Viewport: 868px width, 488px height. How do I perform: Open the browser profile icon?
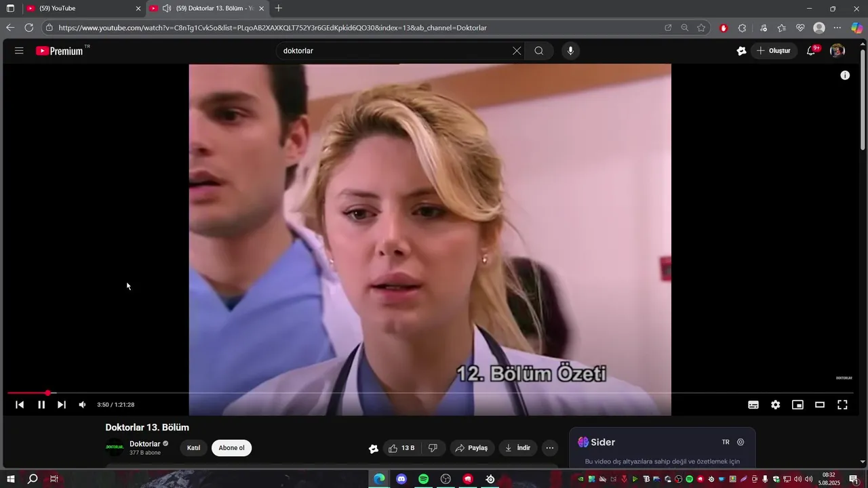click(819, 28)
